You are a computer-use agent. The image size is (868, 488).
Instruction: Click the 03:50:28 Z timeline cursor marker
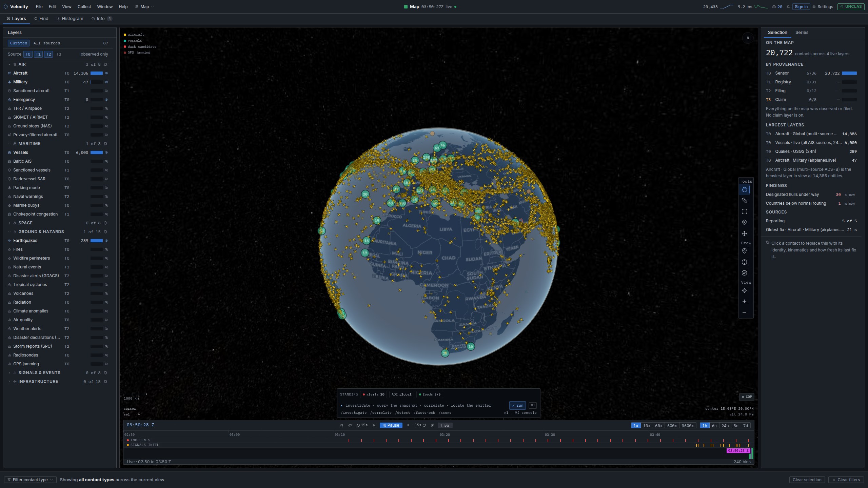pyautogui.click(x=738, y=451)
